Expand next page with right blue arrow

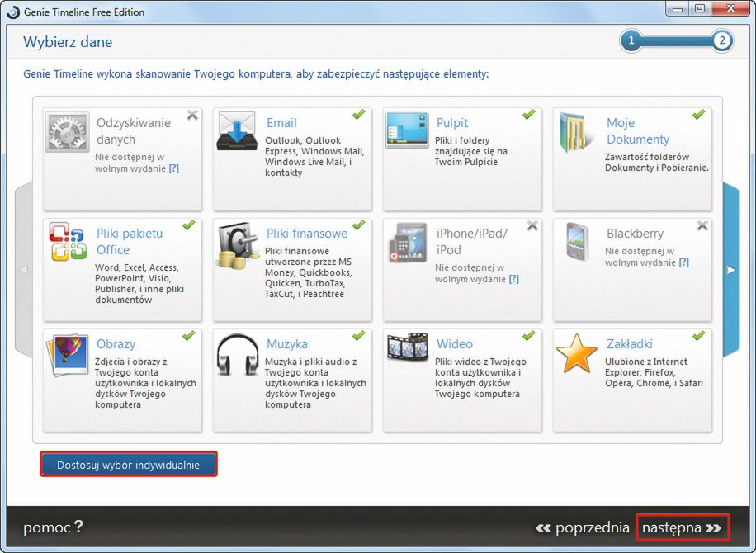coord(731,270)
